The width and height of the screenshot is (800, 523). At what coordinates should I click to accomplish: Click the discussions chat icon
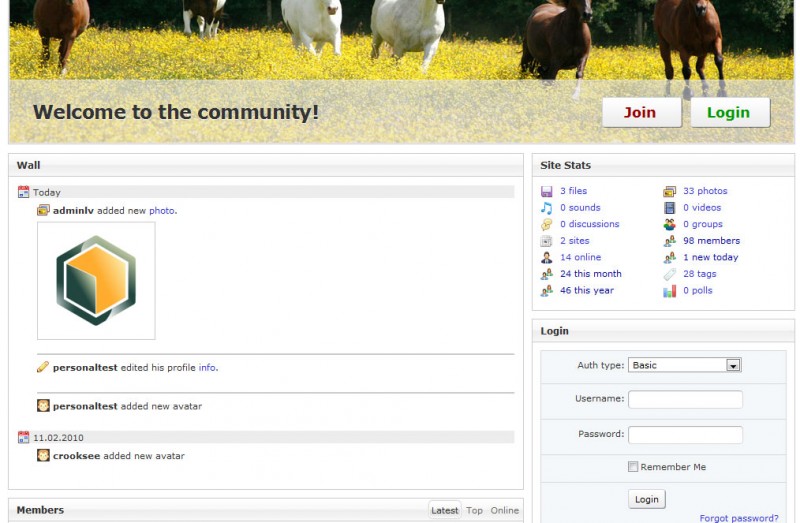[x=546, y=225]
